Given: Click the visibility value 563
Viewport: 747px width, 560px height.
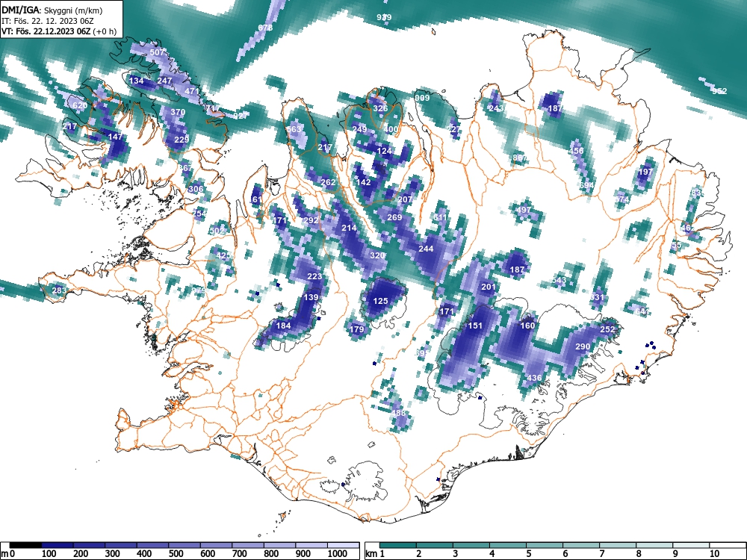Looking at the screenshot, I should point(294,129).
